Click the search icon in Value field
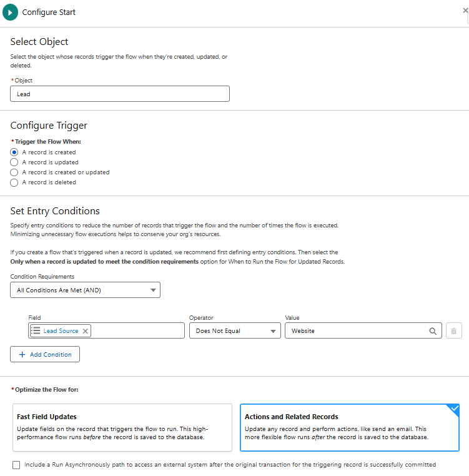The image size is (469, 476). [x=433, y=331]
